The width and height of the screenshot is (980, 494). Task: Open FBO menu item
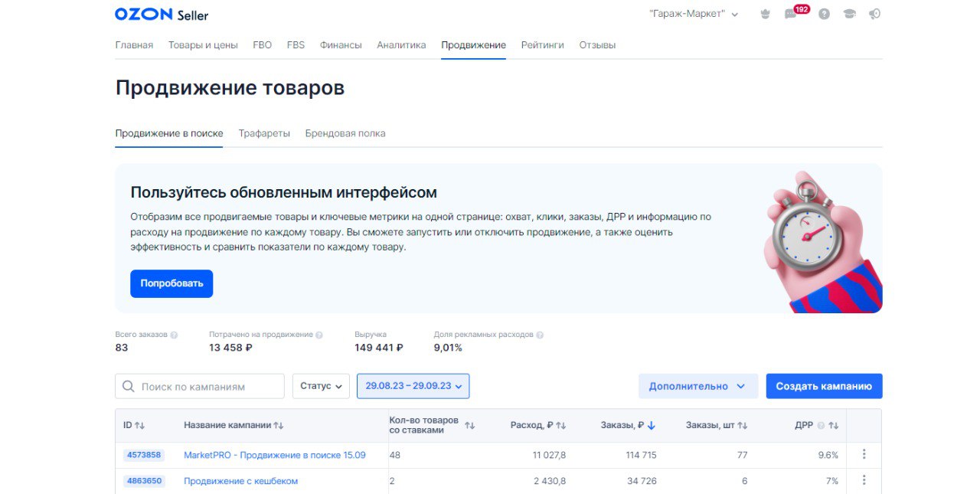click(x=262, y=44)
